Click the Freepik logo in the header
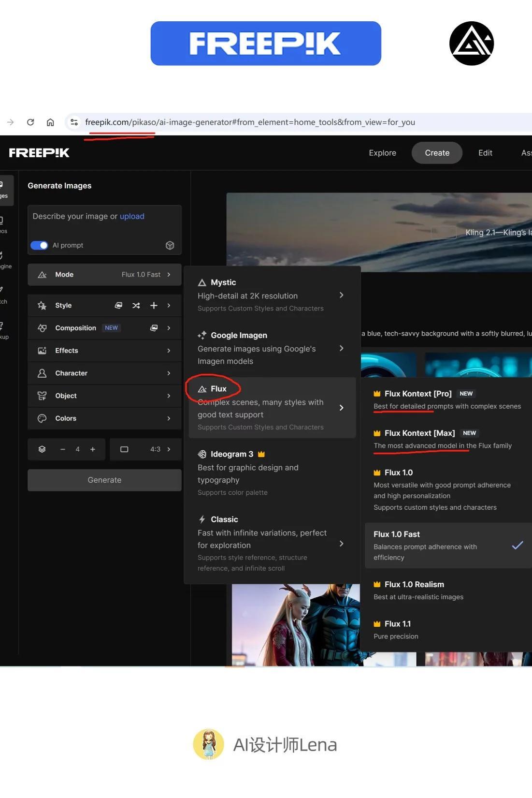Screen dimensions: 532x798 [x=39, y=153]
